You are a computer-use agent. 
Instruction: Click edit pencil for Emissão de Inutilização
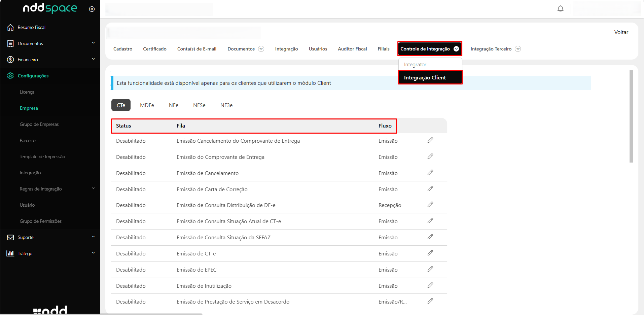[x=430, y=285]
